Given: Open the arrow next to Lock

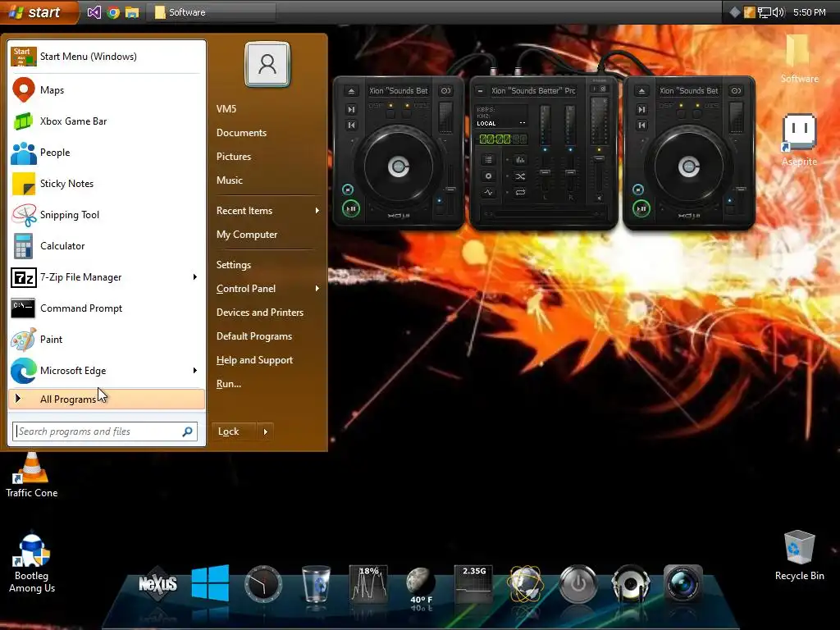Looking at the screenshot, I should pos(265,431).
